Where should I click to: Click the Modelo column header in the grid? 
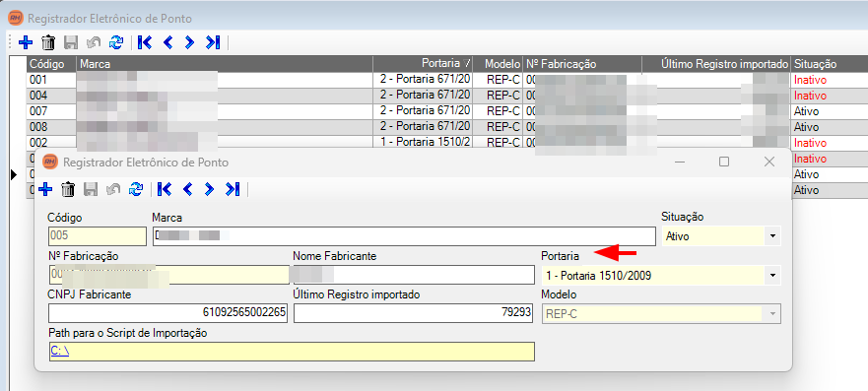(499, 64)
